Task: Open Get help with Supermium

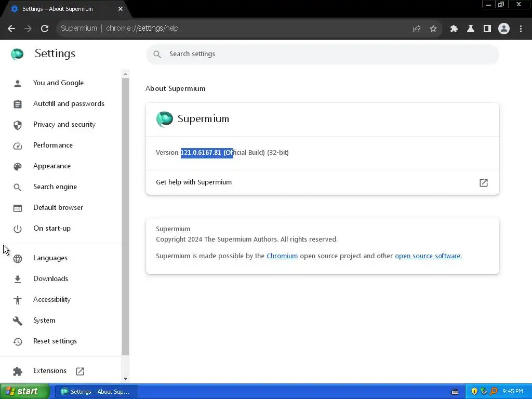Action: point(322,182)
